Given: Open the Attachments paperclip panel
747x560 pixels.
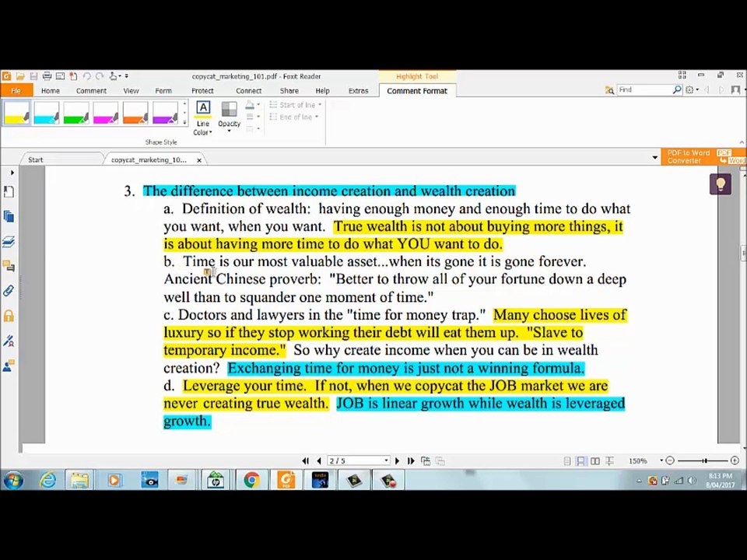Looking at the screenshot, I should (9, 290).
